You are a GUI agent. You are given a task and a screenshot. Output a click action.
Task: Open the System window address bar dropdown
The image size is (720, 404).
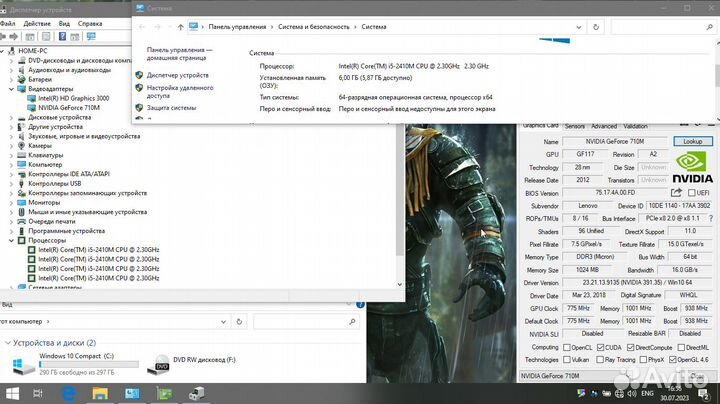click(579, 27)
